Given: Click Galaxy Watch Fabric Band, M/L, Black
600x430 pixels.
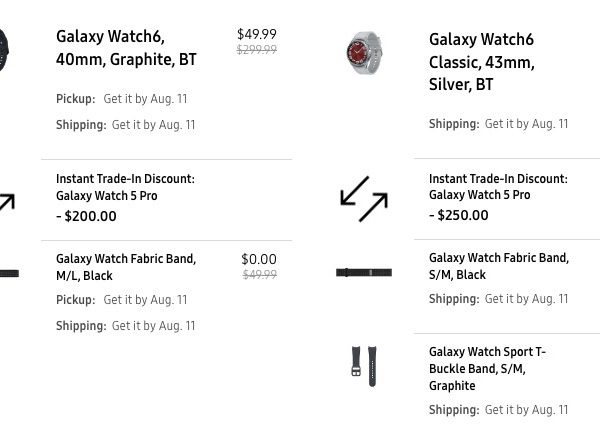Looking at the screenshot, I should (126, 267).
